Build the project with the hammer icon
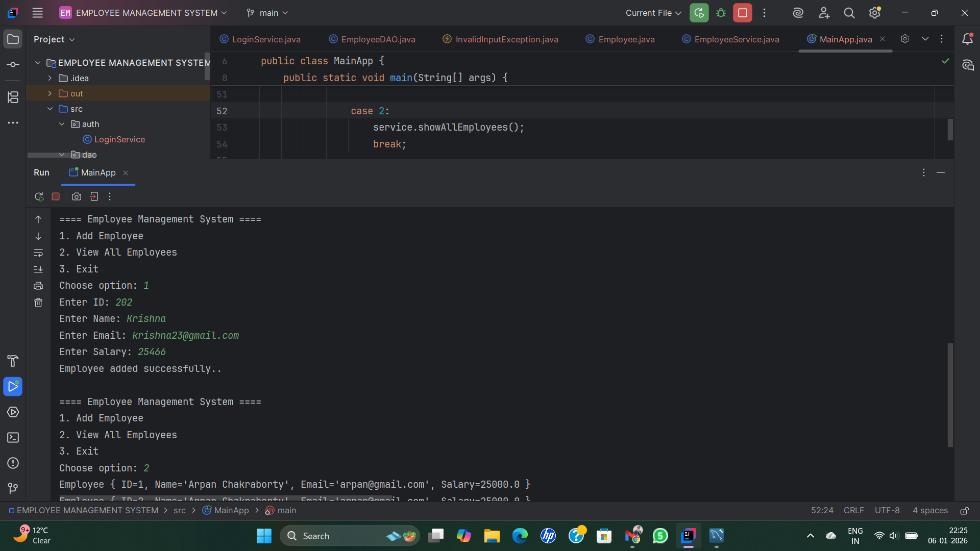The width and height of the screenshot is (980, 551). [13, 361]
